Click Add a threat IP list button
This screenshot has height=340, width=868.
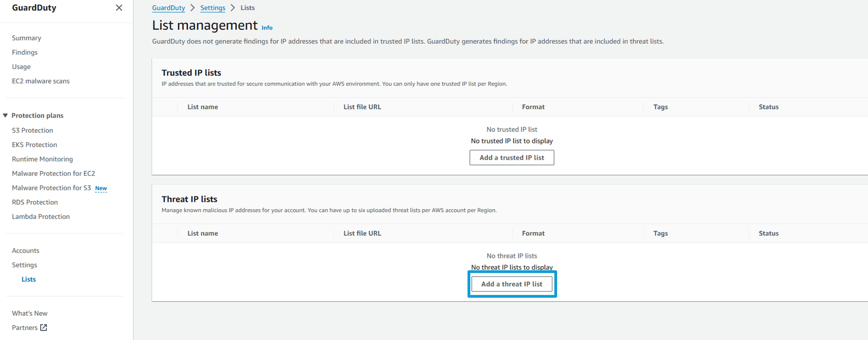pos(512,284)
